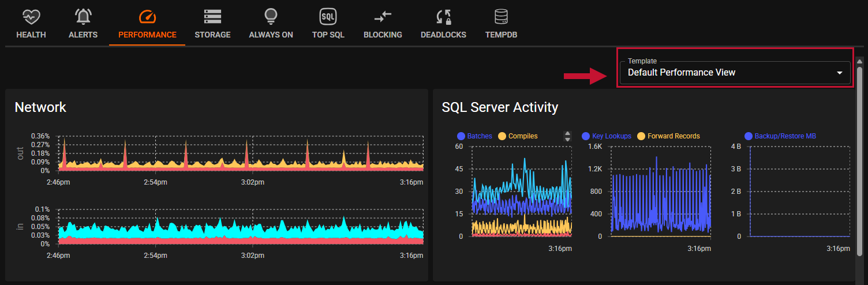868x285 pixels.
Task: Open the Deadlocks lock icon
Action: (443, 16)
